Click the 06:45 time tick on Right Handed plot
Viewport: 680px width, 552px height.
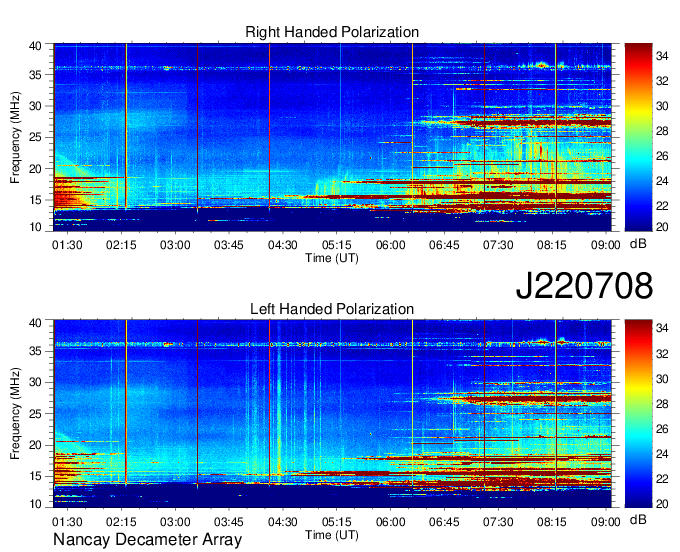tap(444, 245)
